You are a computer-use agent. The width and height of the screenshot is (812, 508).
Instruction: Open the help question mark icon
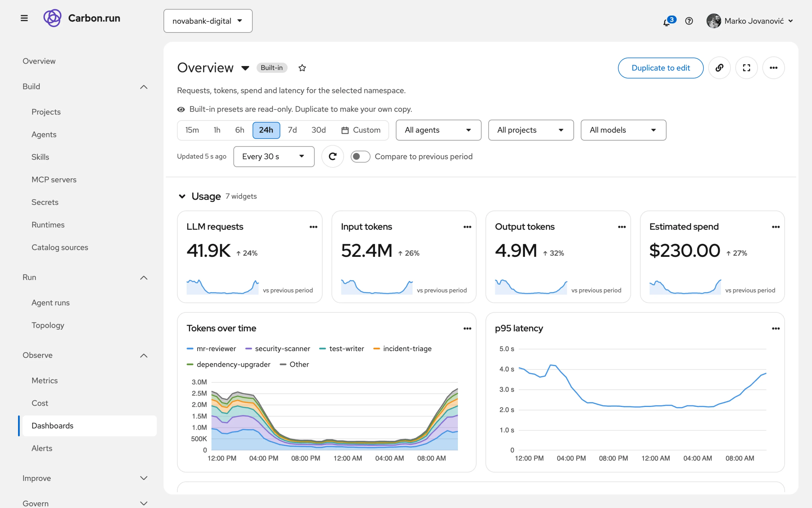click(x=689, y=21)
